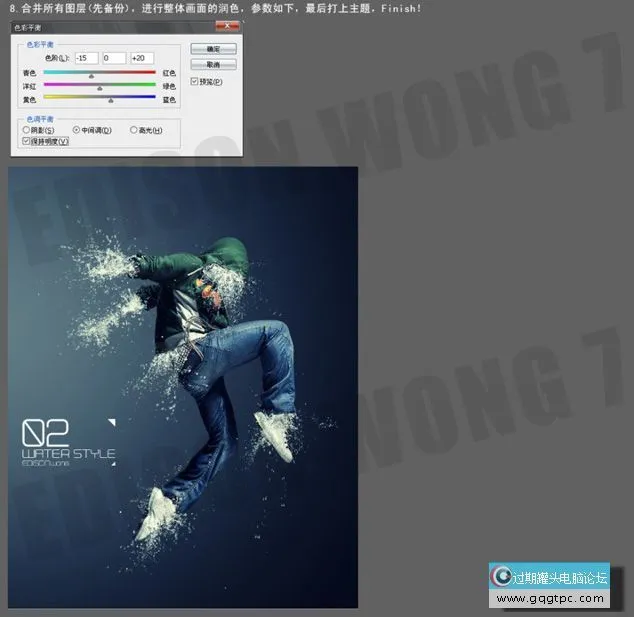Click the color level field showing -15

tap(87, 58)
